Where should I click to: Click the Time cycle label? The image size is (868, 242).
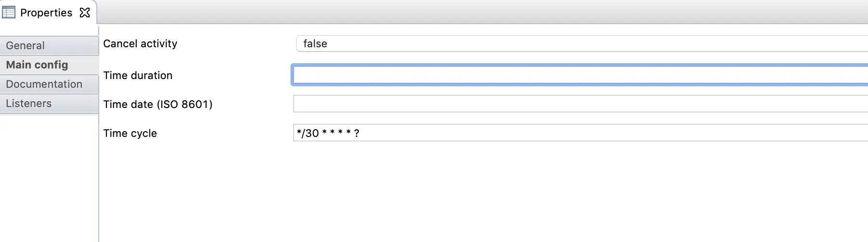coord(130,133)
